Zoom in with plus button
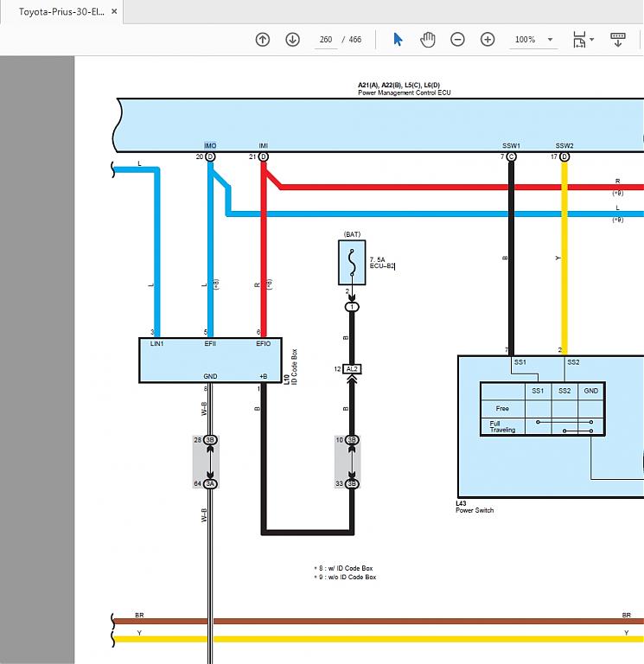644x664 pixels. (x=488, y=39)
